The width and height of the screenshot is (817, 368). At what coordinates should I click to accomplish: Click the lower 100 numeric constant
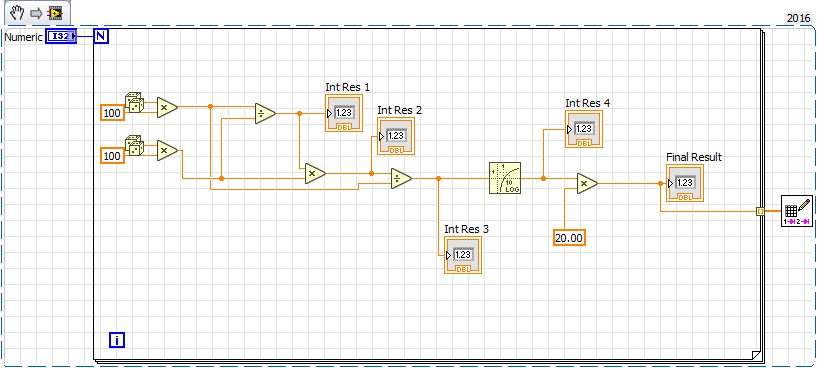pos(113,155)
